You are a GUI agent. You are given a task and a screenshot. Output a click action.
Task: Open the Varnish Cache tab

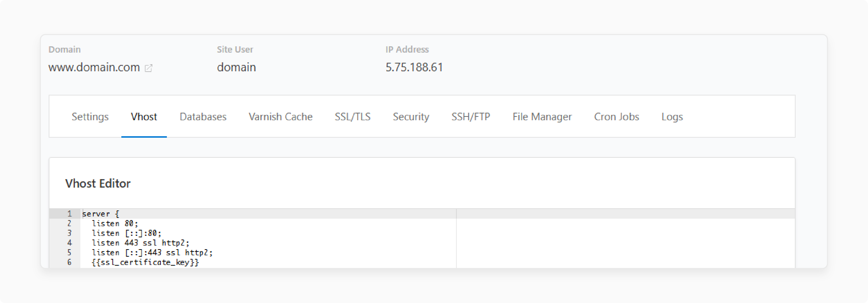click(x=280, y=117)
